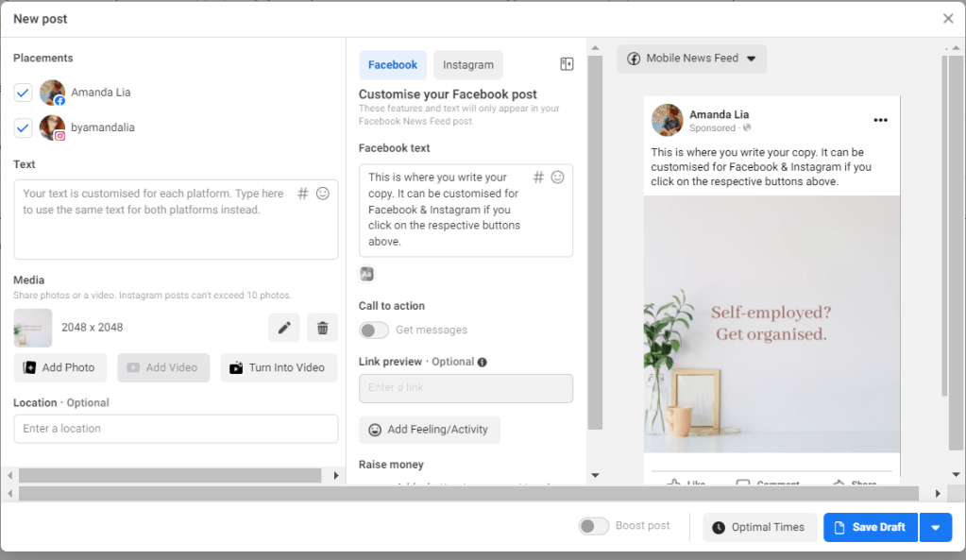Toggle the split preview layout icon
966x560 pixels.
point(567,64)
